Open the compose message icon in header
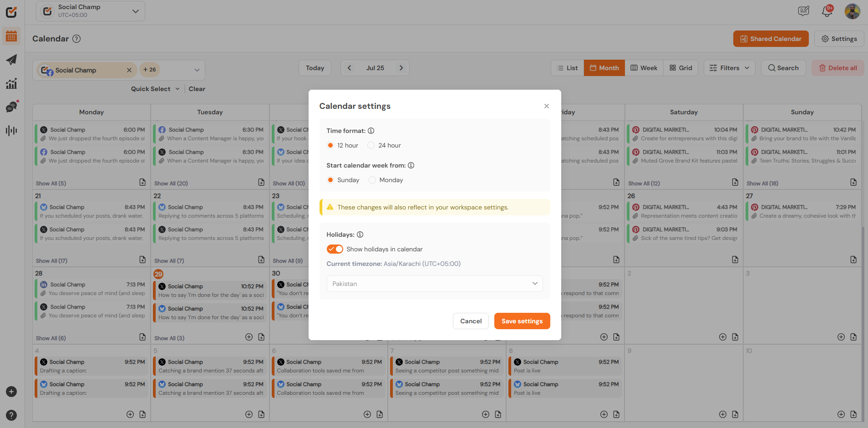Screen dimensions: 868x428 coord(804,11)
